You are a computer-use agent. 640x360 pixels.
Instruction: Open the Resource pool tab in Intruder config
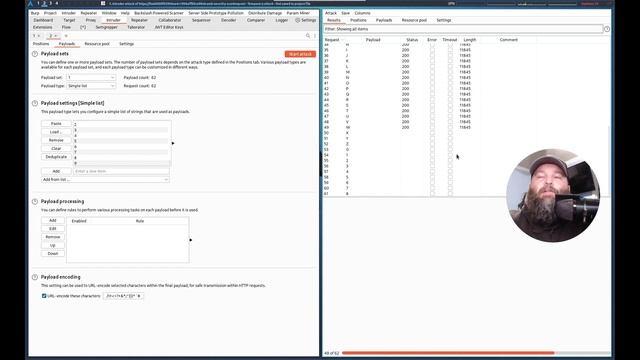point(97,44)
